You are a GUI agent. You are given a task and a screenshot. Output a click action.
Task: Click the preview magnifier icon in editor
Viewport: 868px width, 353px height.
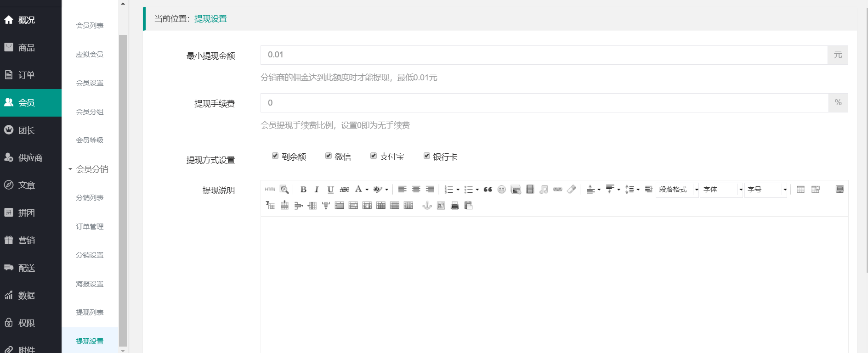tap(284, 189)
